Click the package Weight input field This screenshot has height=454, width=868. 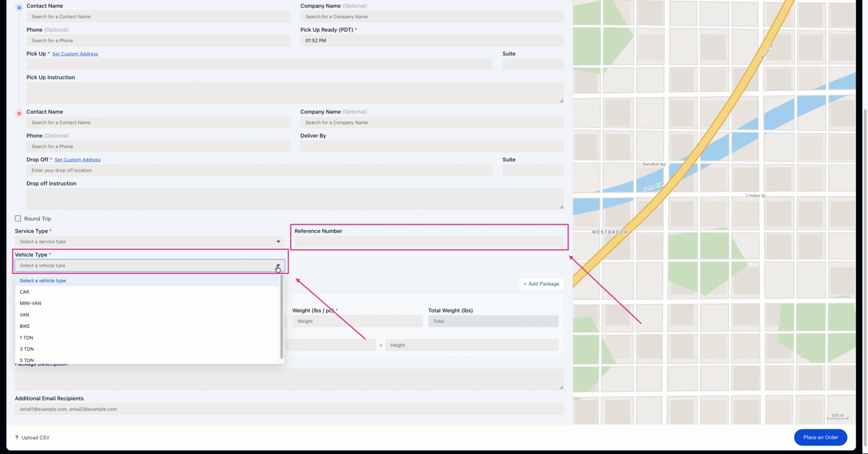[358, 321]
